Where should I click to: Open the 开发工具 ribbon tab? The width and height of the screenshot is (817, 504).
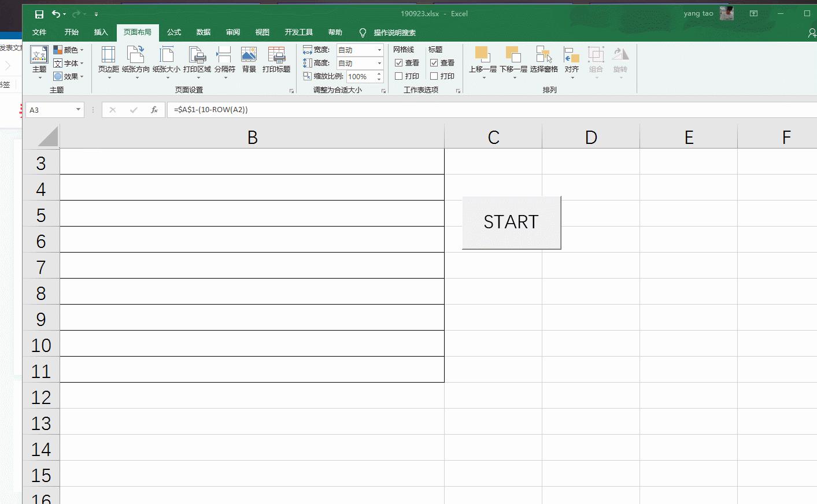(x=298, y=32)
